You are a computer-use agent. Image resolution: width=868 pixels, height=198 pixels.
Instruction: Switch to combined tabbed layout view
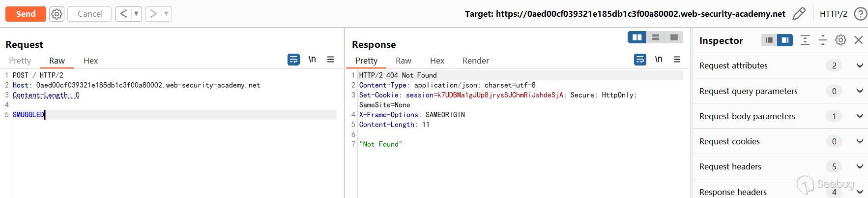tap(674, 37)
